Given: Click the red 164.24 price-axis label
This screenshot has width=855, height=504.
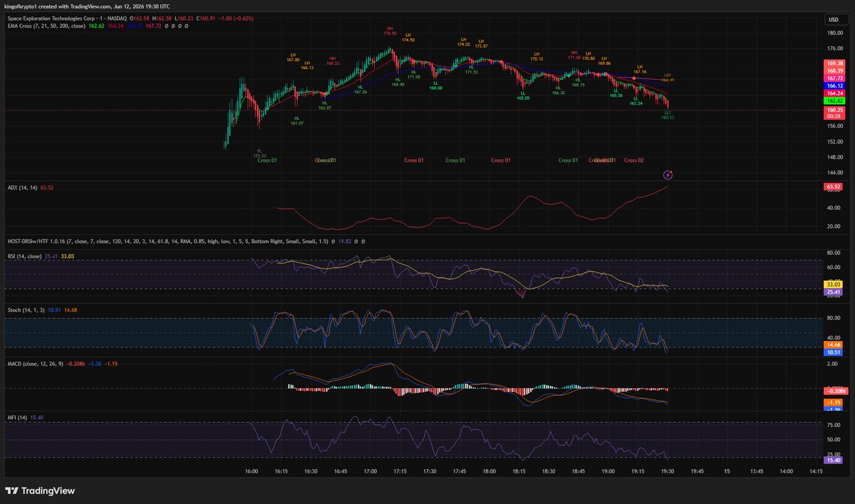Looking at the screenshot, I should click(834, 93).
